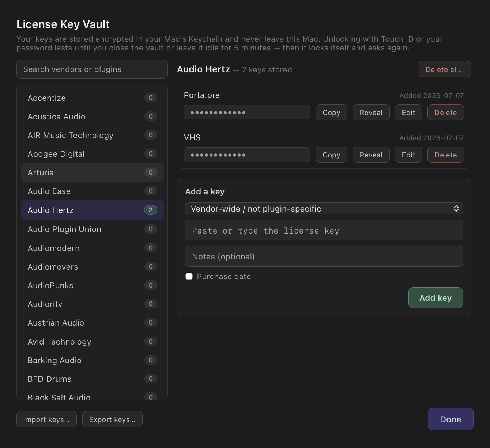The image size is (490, 448).
Task: Click the Add a key heading
Action: click(205, 191)
